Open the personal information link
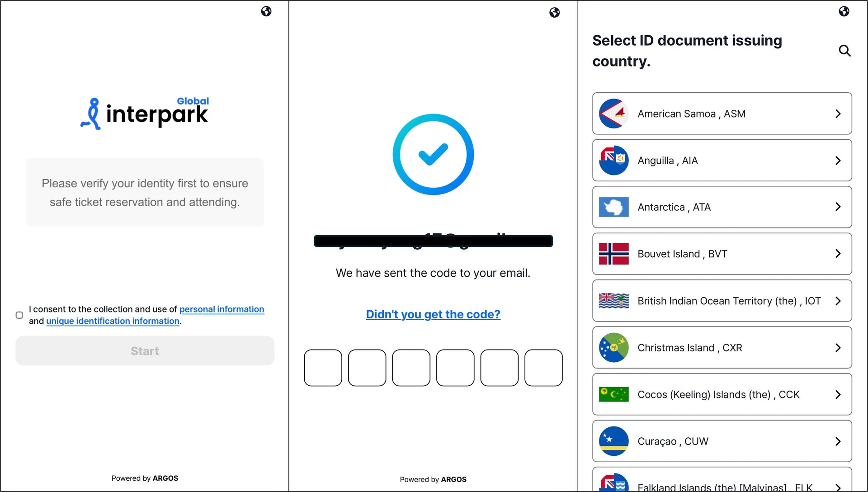Viewport: 868px width, 492px height. [222, 309]
